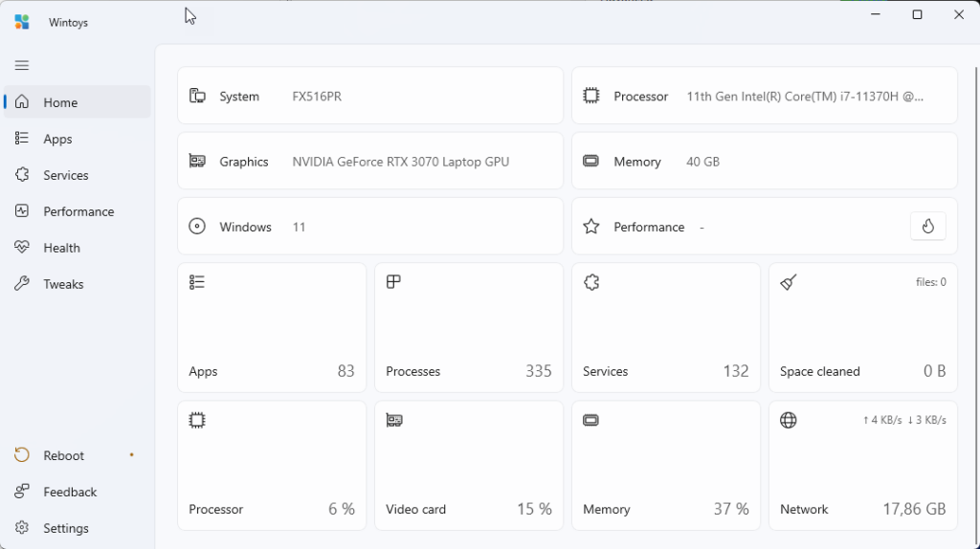Image resolution: width=980 pixels, height=549 pixels.
Task: Click the Settings gear icon
Action: click(22, 528)
